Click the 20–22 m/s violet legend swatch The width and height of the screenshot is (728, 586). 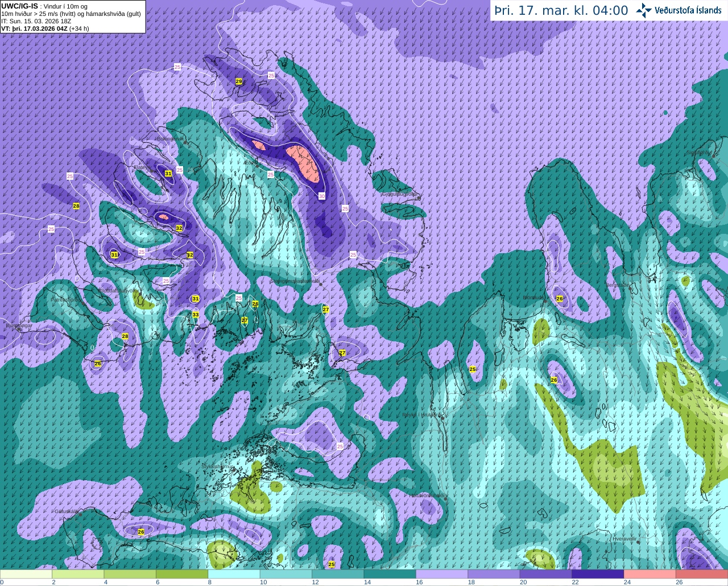click(546, 574)
